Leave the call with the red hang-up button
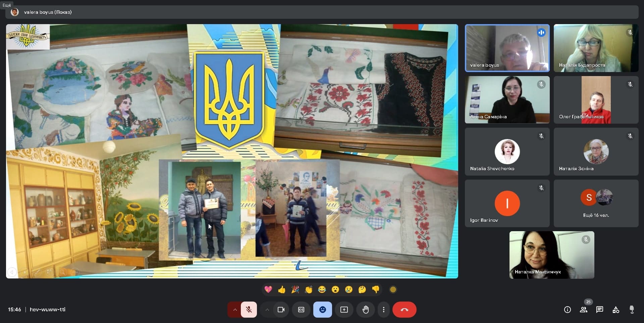The image size is (644, 323). [405, 310]
